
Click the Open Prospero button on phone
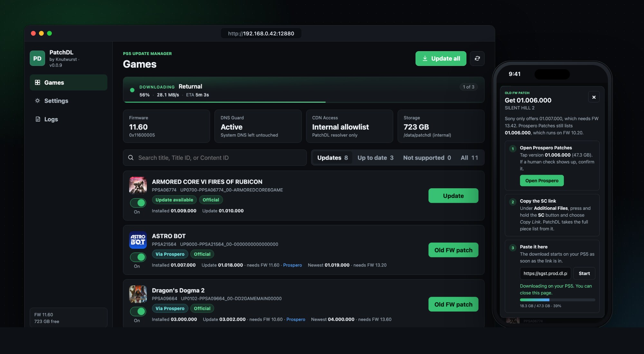542,181
